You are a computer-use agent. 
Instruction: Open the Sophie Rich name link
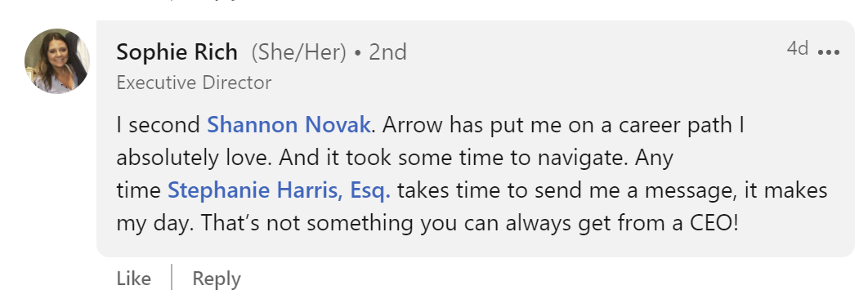(x=177, y=52)
